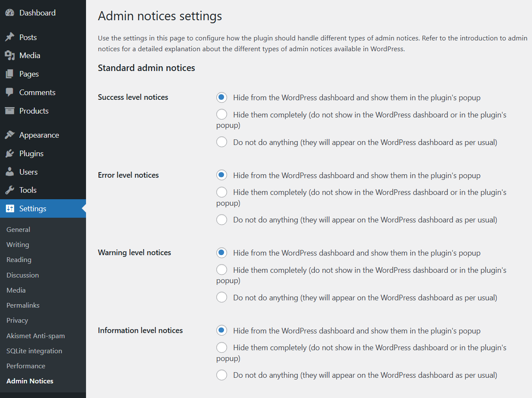The height and width of the screenshot is (398, 532).
Task: Select the Settings menu label
Action: click(33, 209)
